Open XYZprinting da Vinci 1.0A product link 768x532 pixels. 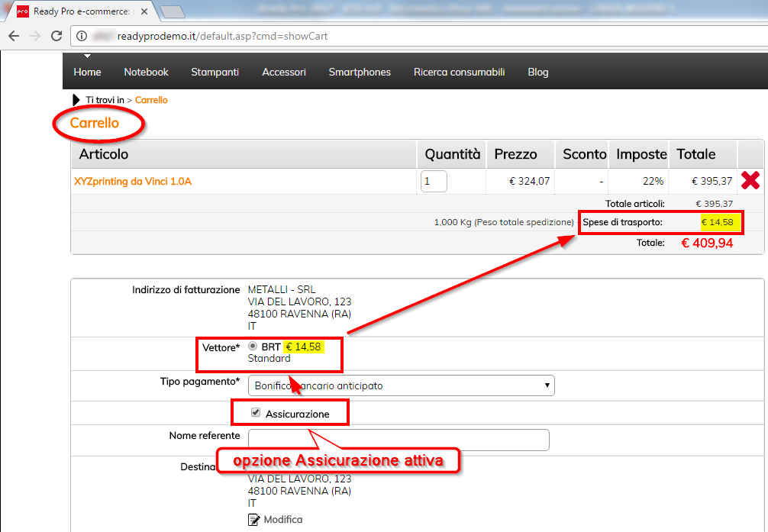click(133, 181)
